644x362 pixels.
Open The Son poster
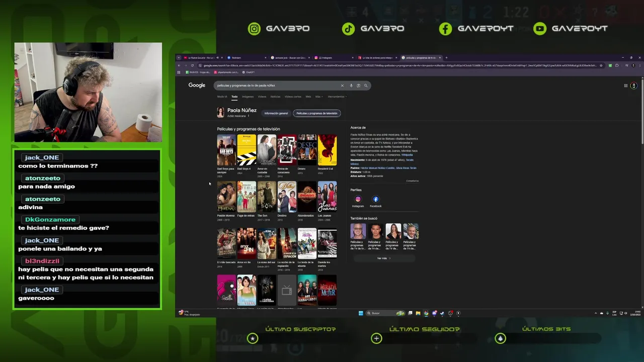267,197
